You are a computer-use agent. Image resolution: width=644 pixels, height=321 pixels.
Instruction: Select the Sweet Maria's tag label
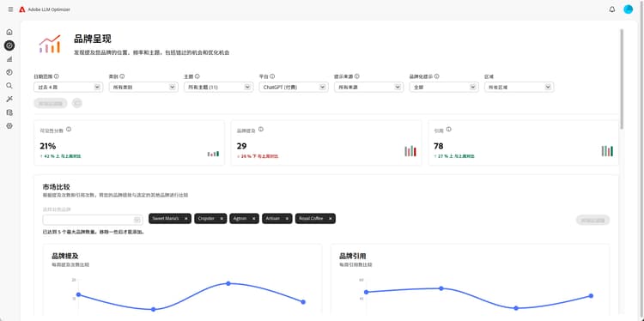tap(166, 219)
